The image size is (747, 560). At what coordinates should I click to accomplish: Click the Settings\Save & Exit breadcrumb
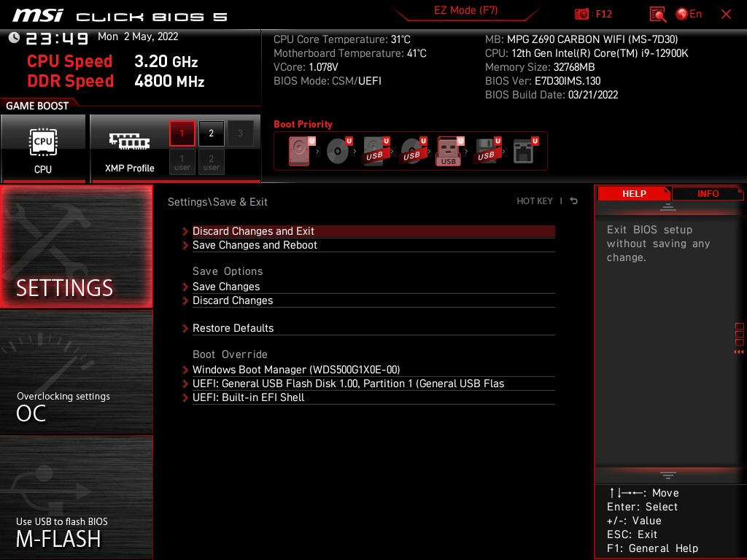(x=217, y=202)
